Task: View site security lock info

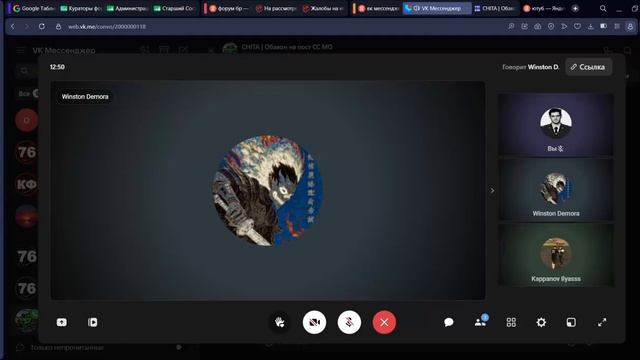Action: (58, 27)
